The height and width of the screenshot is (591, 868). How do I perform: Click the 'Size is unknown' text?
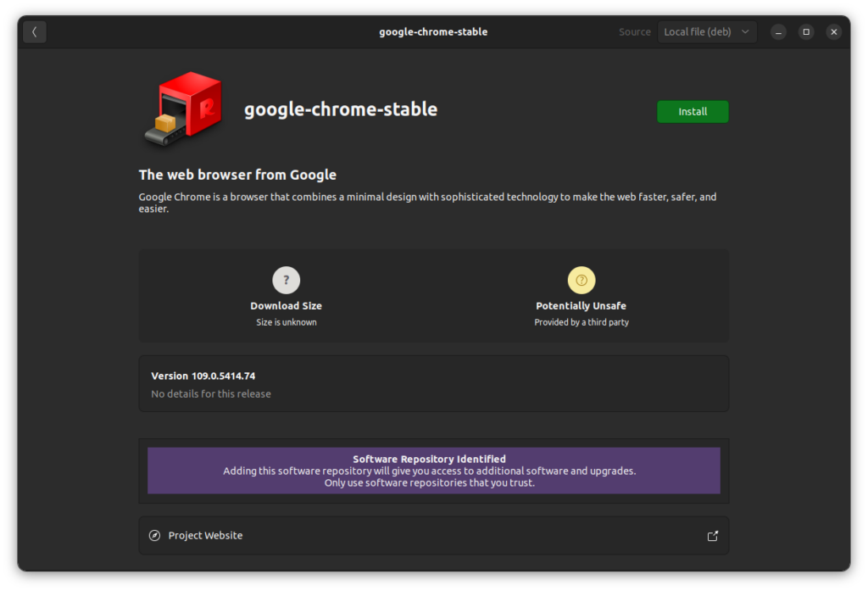(287, 322)
